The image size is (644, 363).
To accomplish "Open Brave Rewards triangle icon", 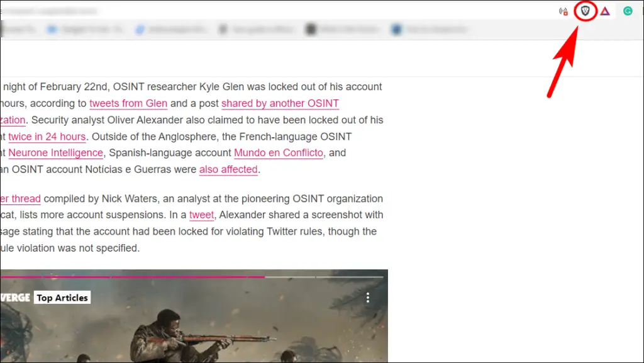I will click(605, 11).
